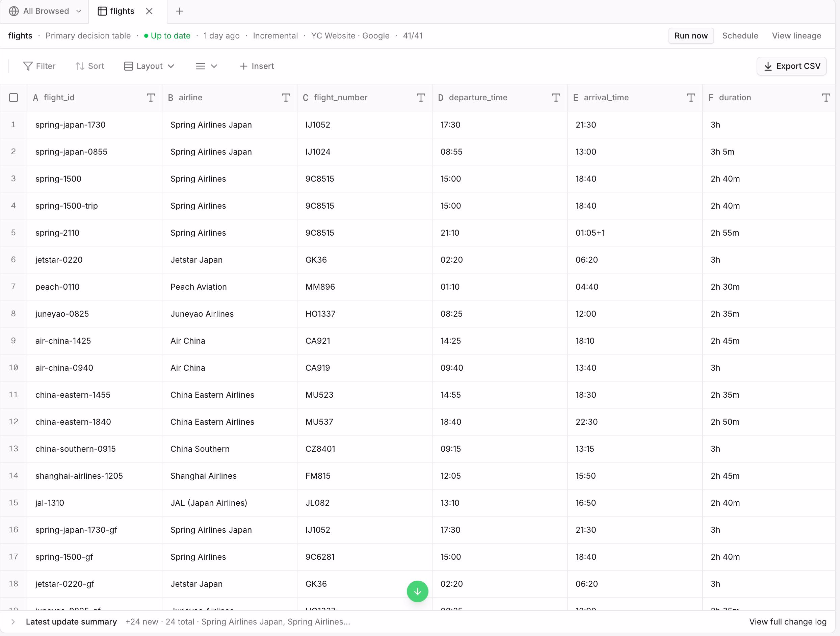840x636 pixels.
Task: Switch to the flights tab
Action: (x=116, y=11)
